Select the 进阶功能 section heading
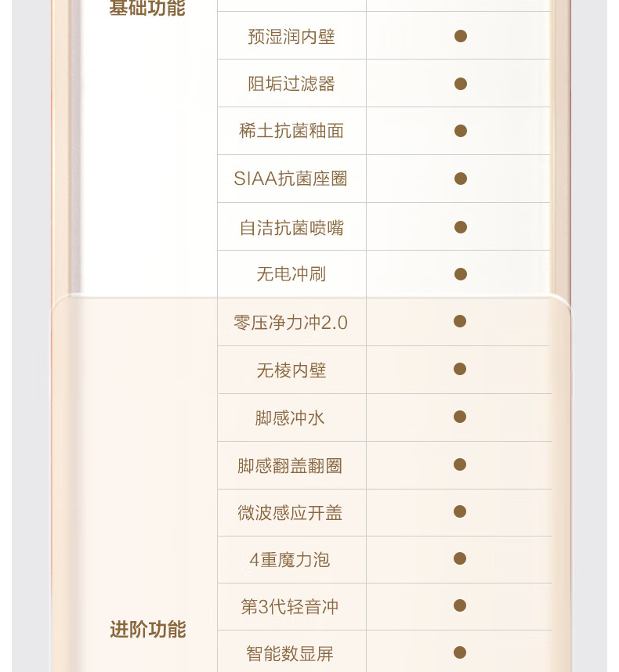 pos(148,629)
